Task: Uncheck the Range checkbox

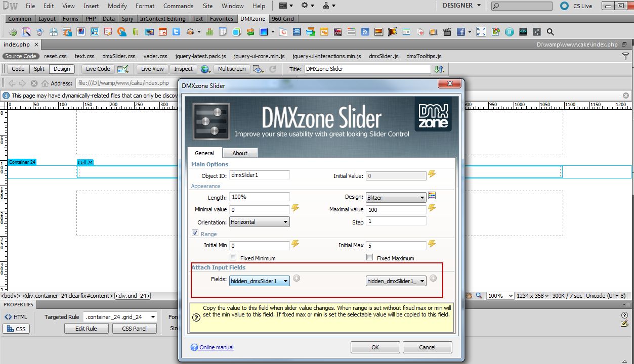Action: (195, 234)
